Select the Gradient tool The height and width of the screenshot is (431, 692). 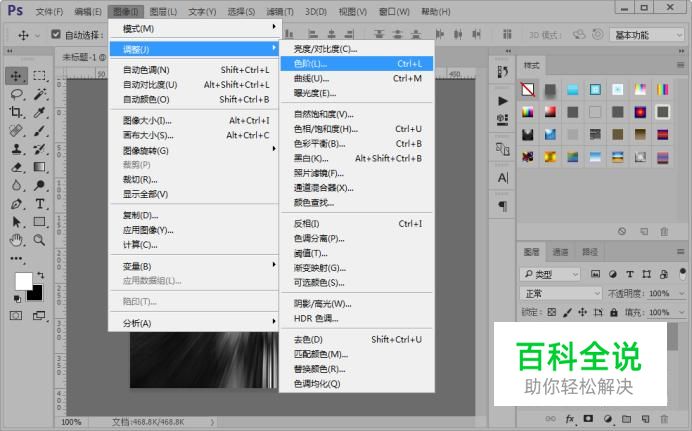[40, 167]
